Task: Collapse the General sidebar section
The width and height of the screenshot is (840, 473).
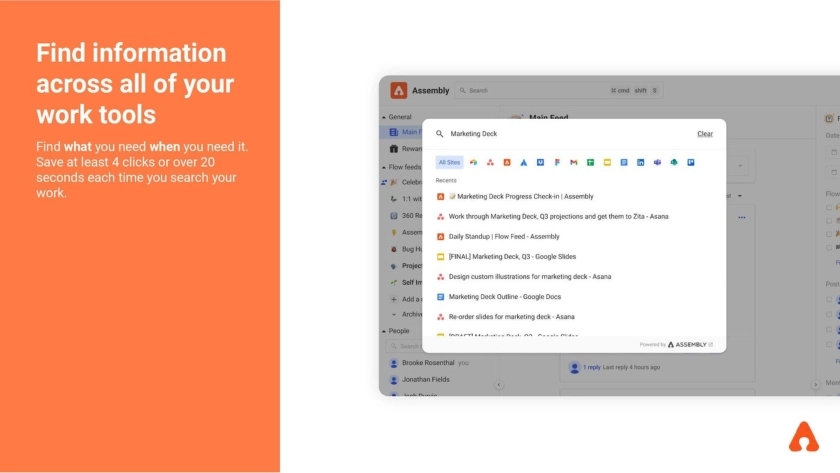Action: pos(384,117)
